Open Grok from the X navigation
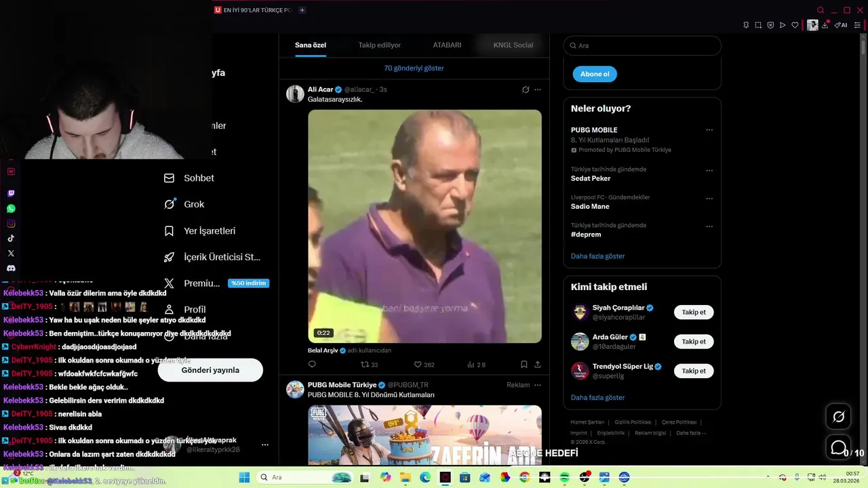This screenshot has height=488, width=868. pos(184,204)
